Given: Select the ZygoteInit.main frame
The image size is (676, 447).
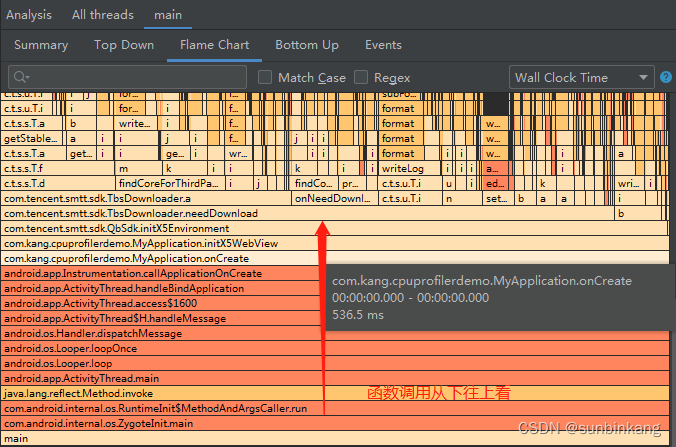Looking at the screenshot, I should [335, 423].
